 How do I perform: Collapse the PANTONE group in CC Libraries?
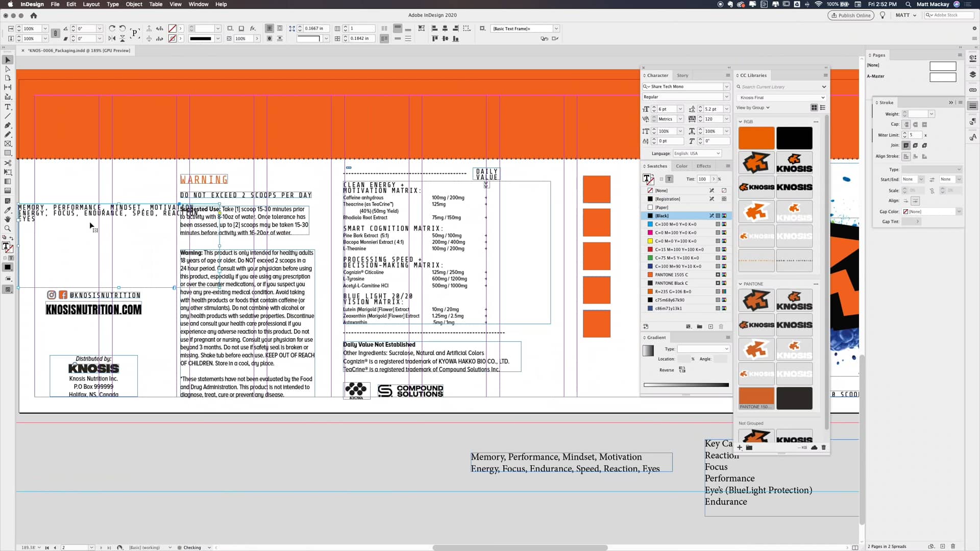pyautogui.click(x=741, y=284)
